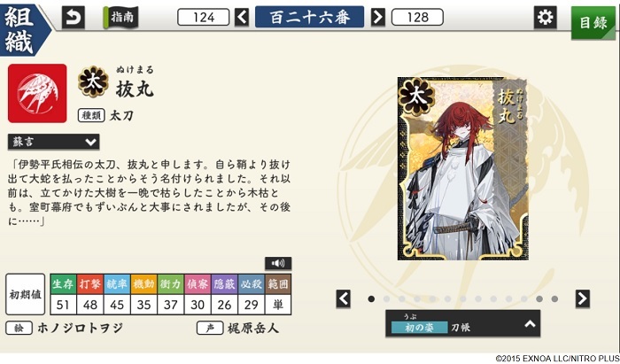620x364 pixels.
Task: Select the second illustration page dot
Action: pos(386,298)
